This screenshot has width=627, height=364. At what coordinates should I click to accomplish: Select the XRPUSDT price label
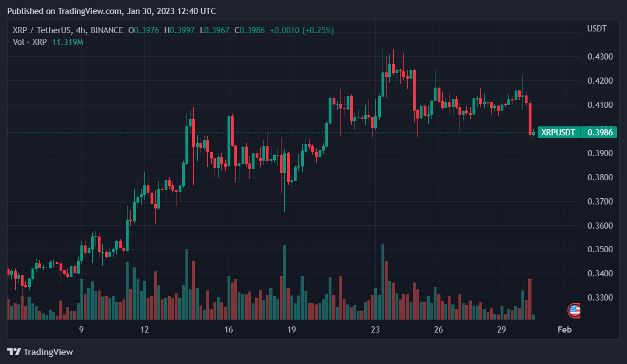pyautogui.click(x=558, y=133)
